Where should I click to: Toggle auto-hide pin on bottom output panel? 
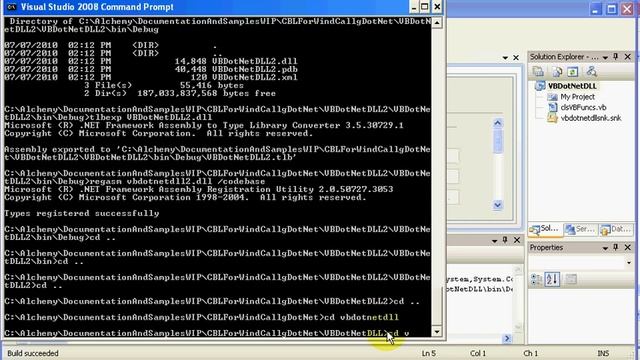(505, 240)
